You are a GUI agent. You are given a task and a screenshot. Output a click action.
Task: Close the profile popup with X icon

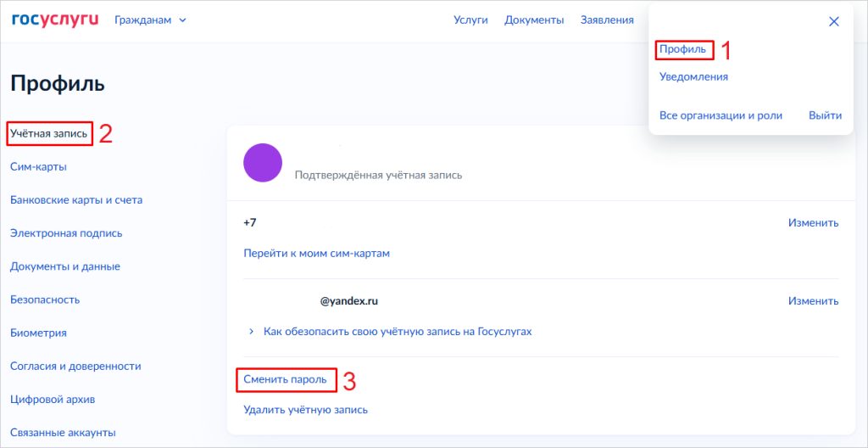(833, 22)
